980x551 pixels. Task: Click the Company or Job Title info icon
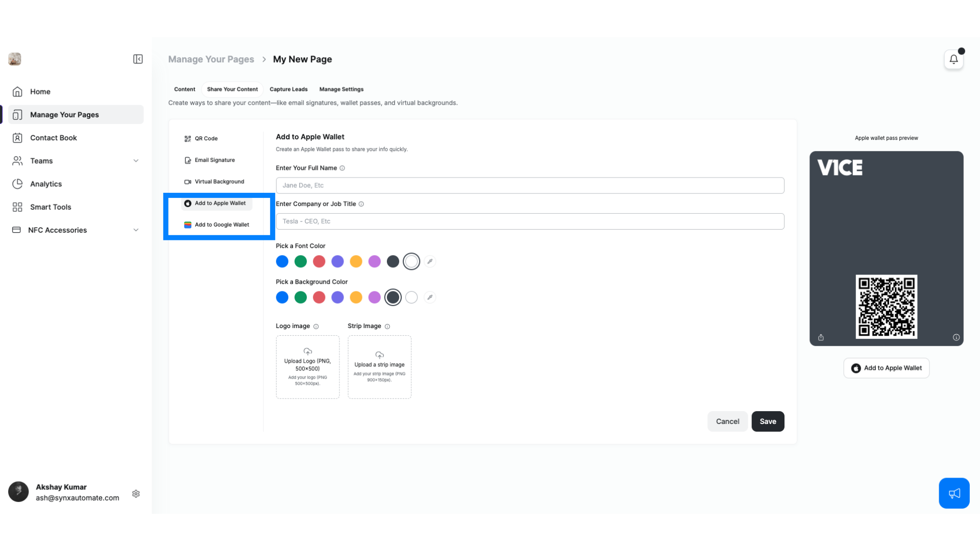[361, 204]
